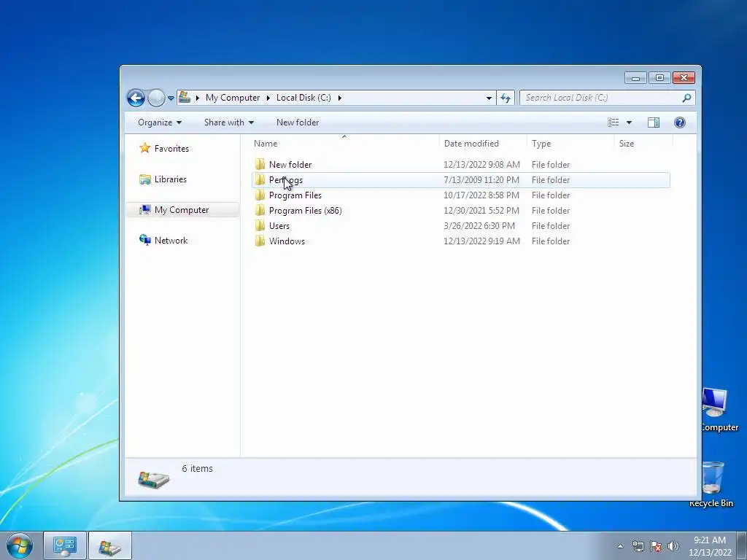This screenshot has height=560, width=747.
Task: Create a New folder from toolbar
Action: point(298,122)
